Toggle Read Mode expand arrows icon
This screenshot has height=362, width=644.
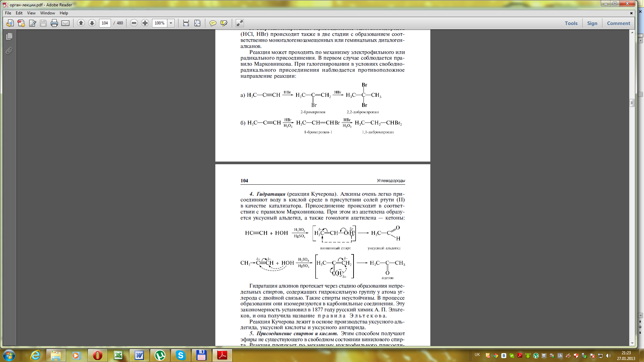pos(239,23)
